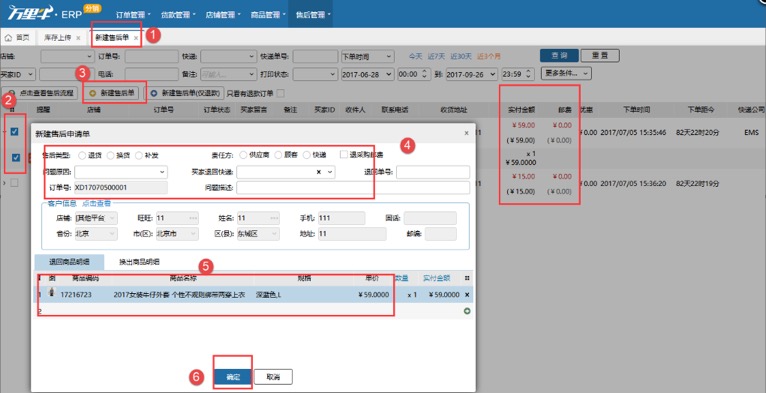Open the 订单管理 menu

click(133, 15)
